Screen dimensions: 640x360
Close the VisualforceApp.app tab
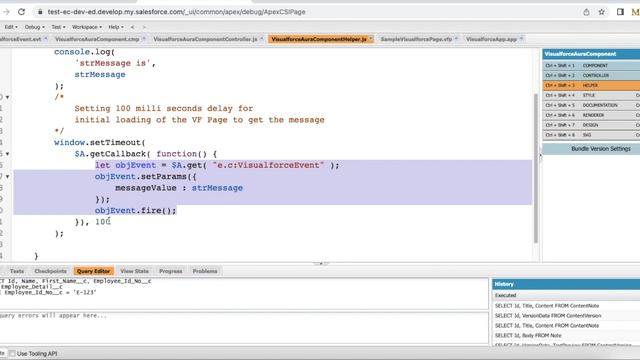(x=521, y=39)
